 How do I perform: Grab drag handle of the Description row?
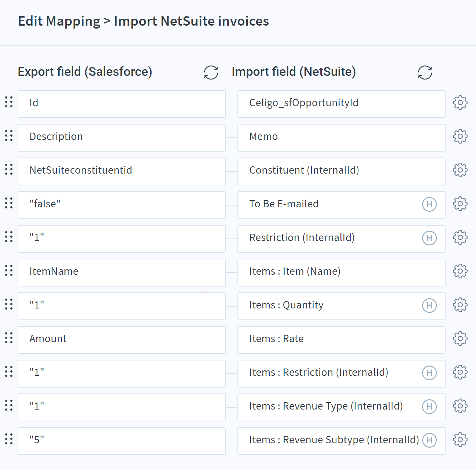pyautogui.click(x=9, y=136)
